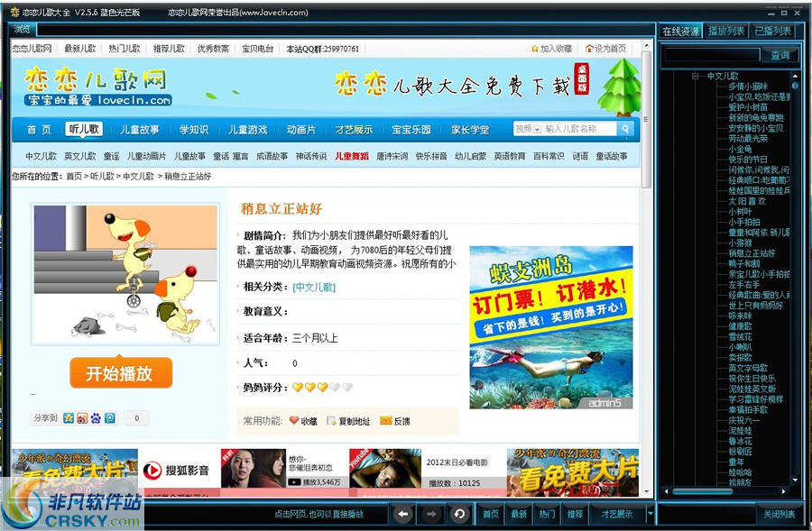Click the 设为首页 house link
This screenshot has width=812, height=531.
[x=605, y=49]
